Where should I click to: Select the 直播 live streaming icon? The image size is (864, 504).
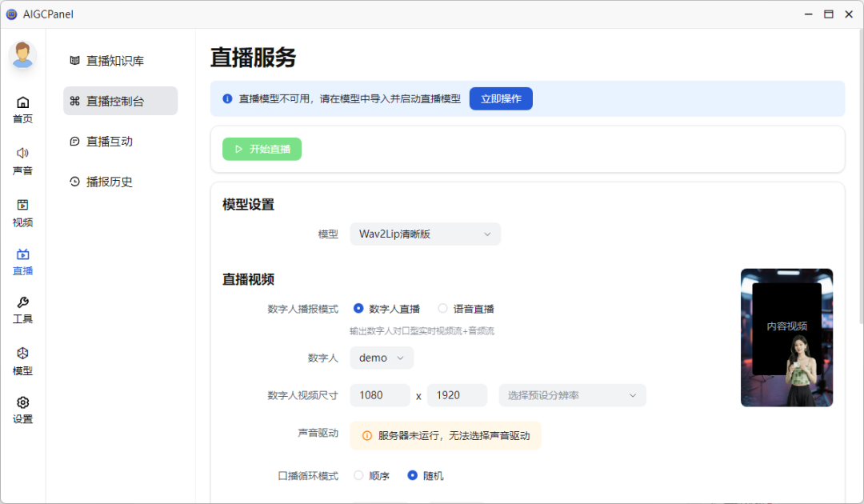(22, 262)
